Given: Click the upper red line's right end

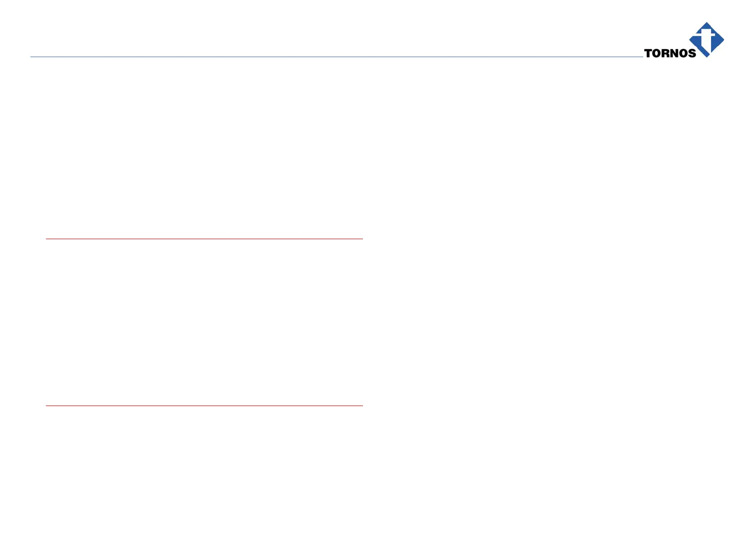Looking at the screenshot, I should point(362,239).
